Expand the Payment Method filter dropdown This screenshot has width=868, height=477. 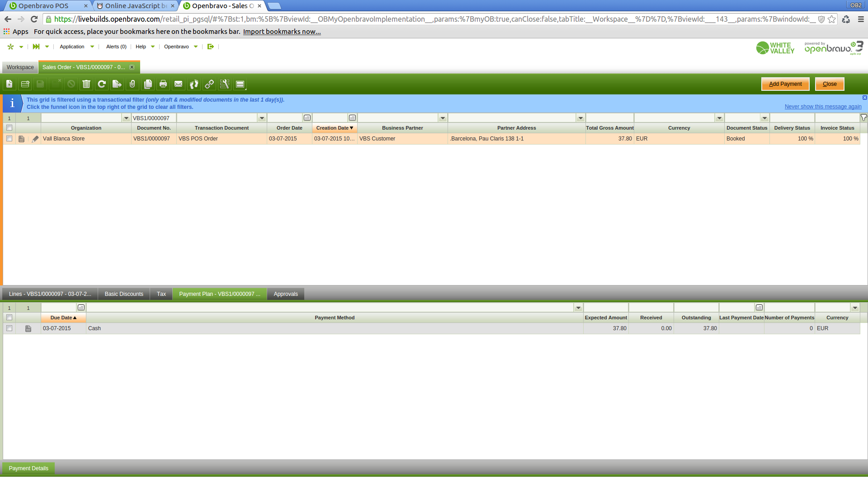578,308
